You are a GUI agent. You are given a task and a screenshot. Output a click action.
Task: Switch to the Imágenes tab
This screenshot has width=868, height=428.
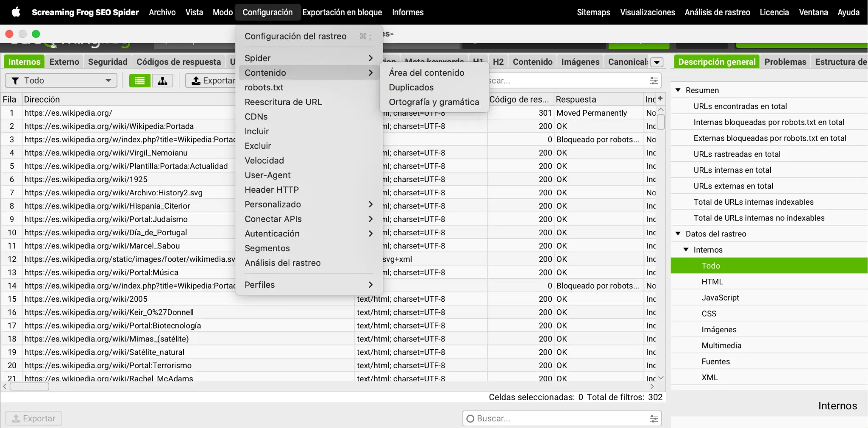tap(580, 62)
